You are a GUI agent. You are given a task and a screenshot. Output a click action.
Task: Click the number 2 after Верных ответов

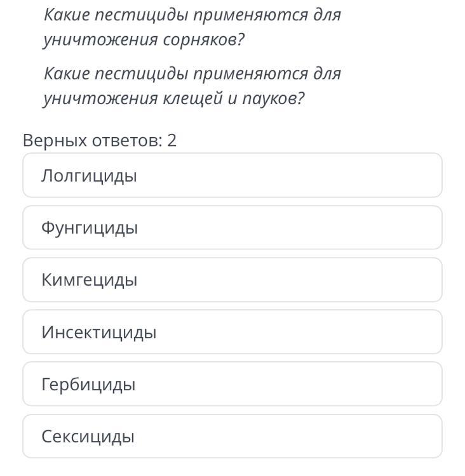(172, 140)
